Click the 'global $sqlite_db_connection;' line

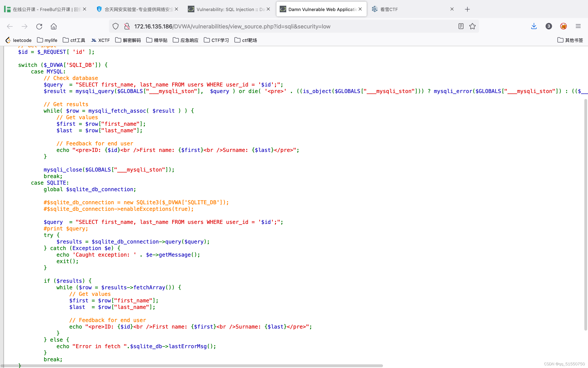[x=90, y=189]
